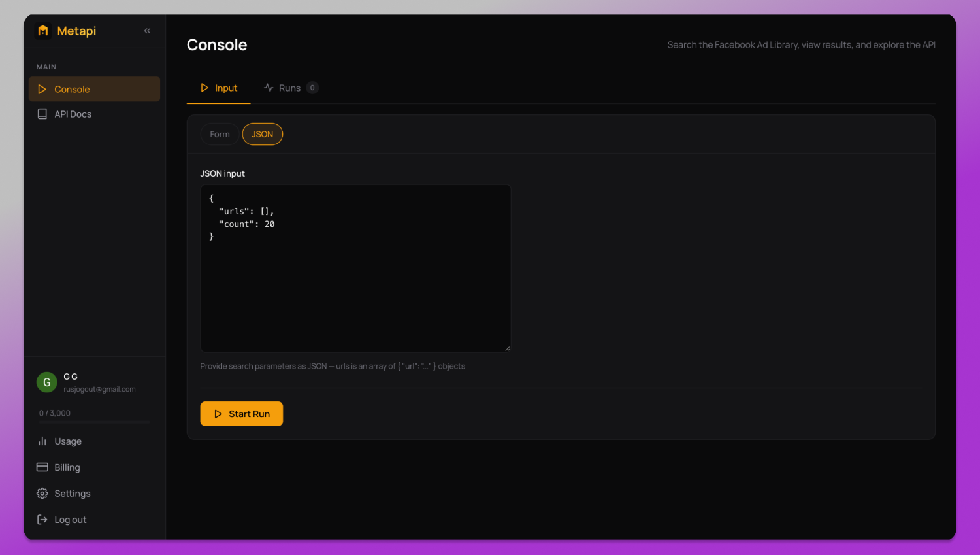
Task: Click inside the JSON input text area
Action: click(x=355, y=268)
